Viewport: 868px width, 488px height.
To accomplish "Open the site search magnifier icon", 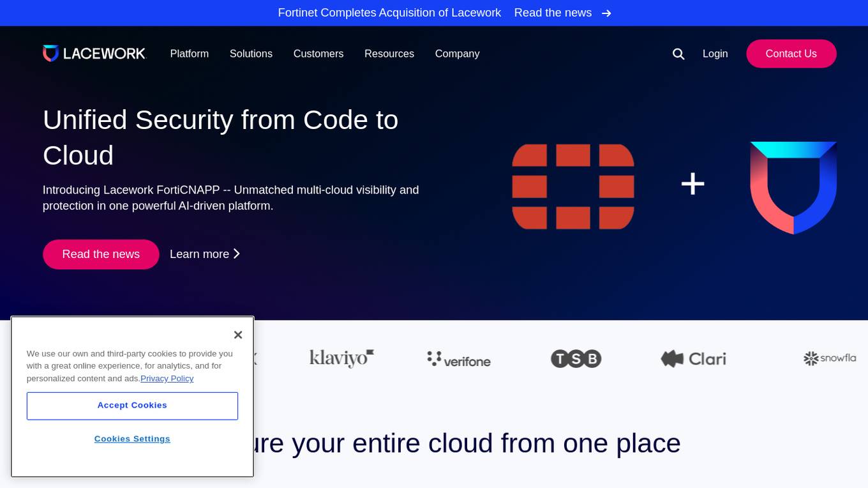I will (x=678, y=54).
